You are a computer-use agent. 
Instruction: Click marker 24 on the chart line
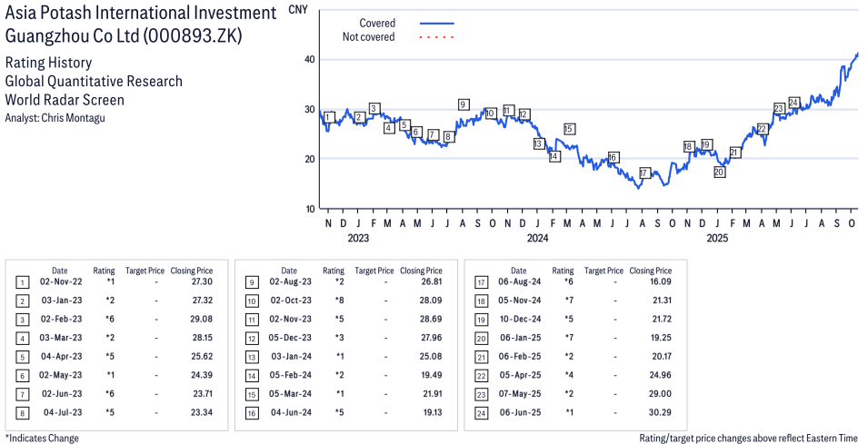(x=793, y=102)
